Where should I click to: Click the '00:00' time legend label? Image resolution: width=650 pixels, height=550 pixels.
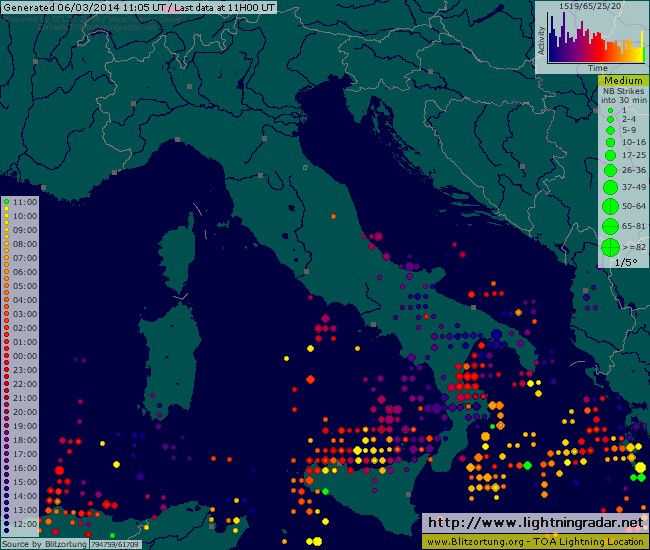pos(25,356)
